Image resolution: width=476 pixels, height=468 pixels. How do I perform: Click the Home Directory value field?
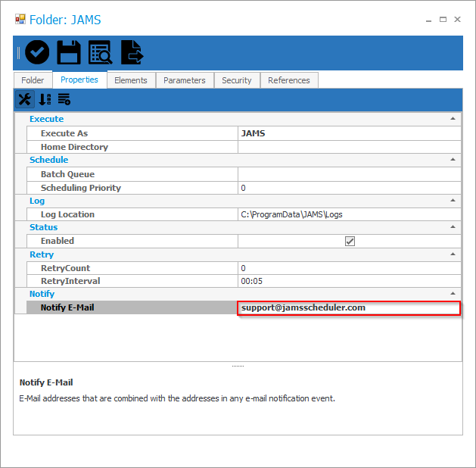pyautogui.click(x=349, y=147)
